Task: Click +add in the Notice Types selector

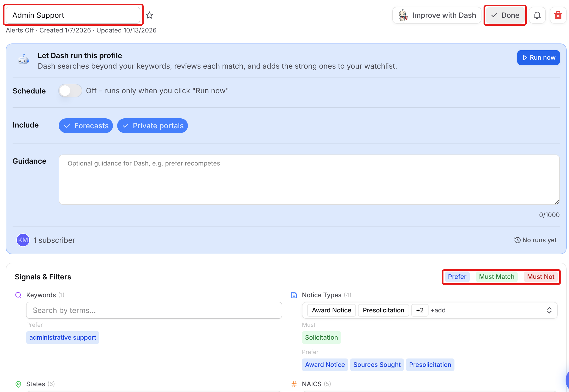Action: (x=438, y=310)
